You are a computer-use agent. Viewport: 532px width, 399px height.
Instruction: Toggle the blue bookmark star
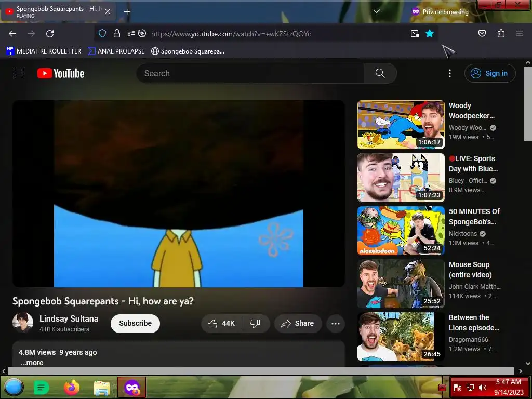click(x=430, y=33)
